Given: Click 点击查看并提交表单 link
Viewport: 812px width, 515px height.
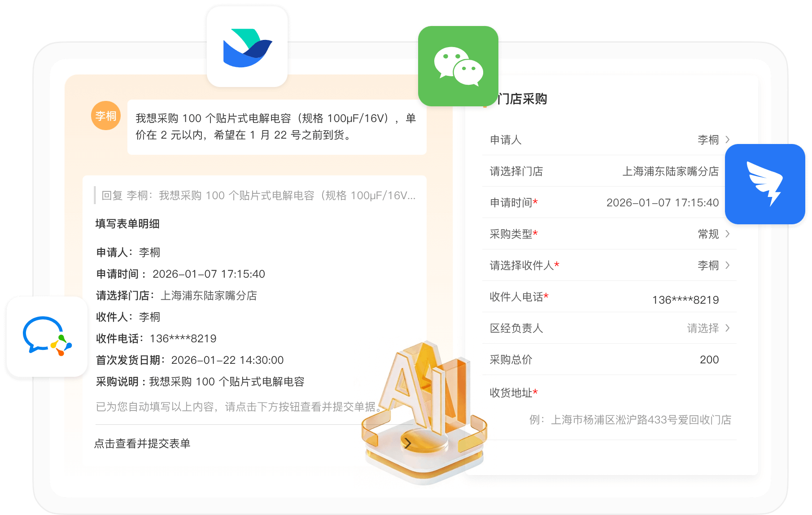Looking at the screenshot, I should pos(142,443).
